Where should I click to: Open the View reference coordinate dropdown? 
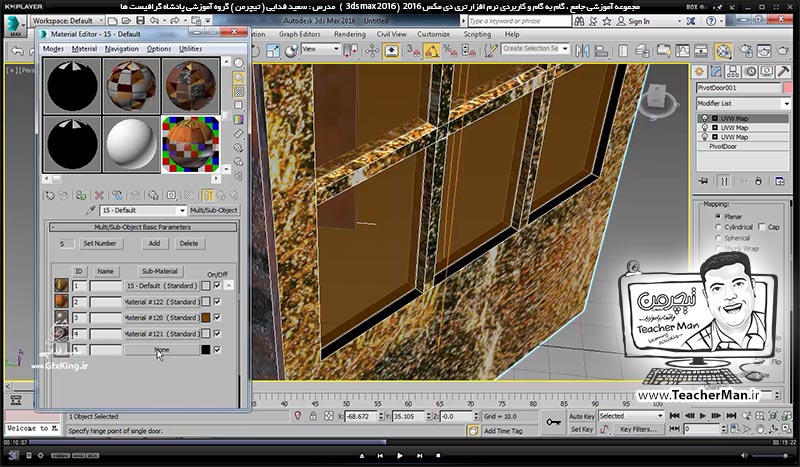click(320, 49)
